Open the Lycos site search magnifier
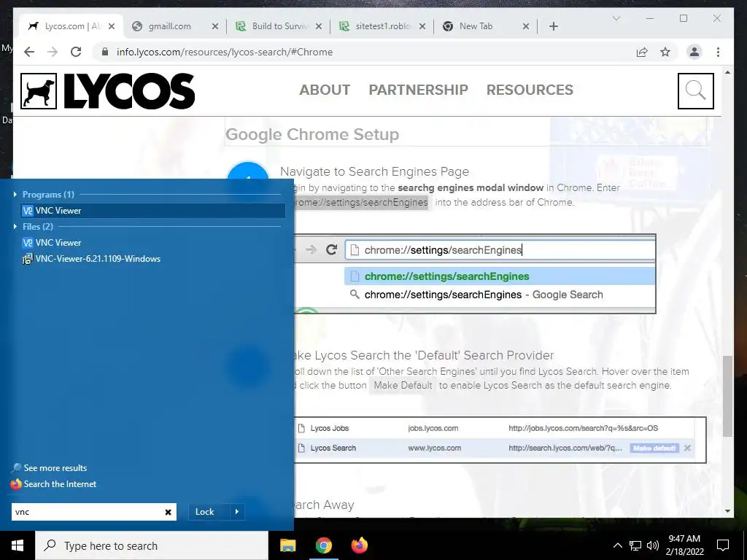 [695, 91]
